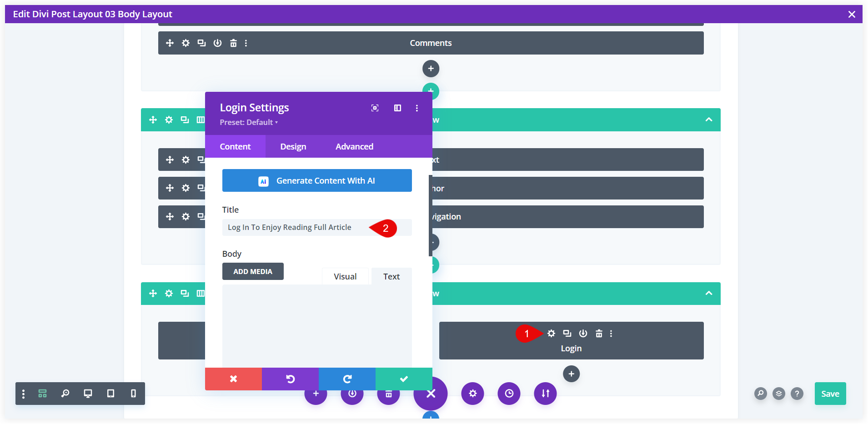Add new module below Comments
868x424 pixels.
point(431,69)
